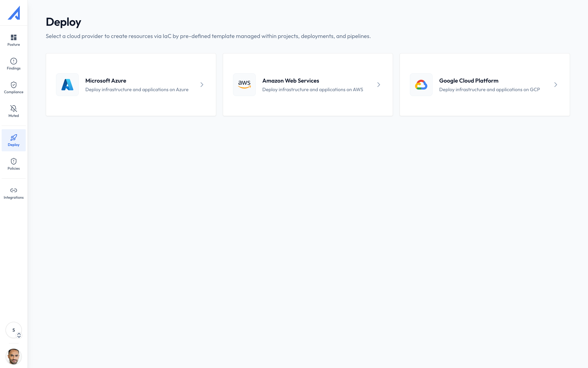
Task: Expand the Amazon Web Services card chevron
Action: [379, 85]
